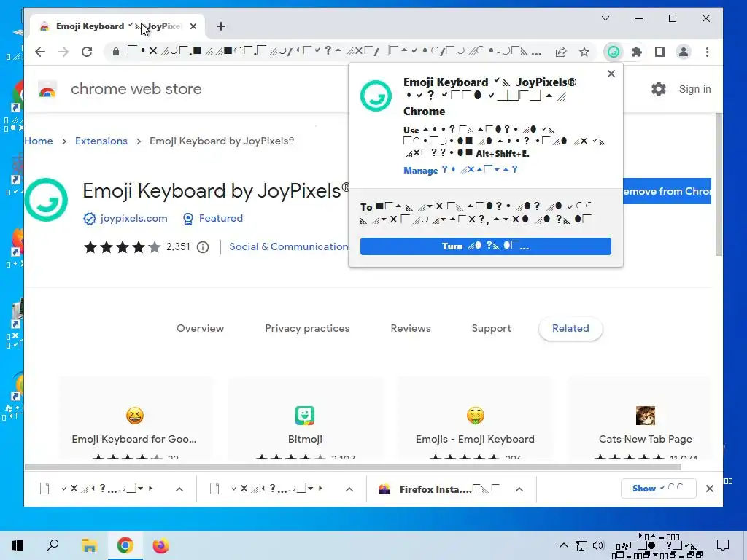The image size is (747, 560).
Task: Click the Emoji Keyboard extension logo on page
Action: (x=46, y=200)
